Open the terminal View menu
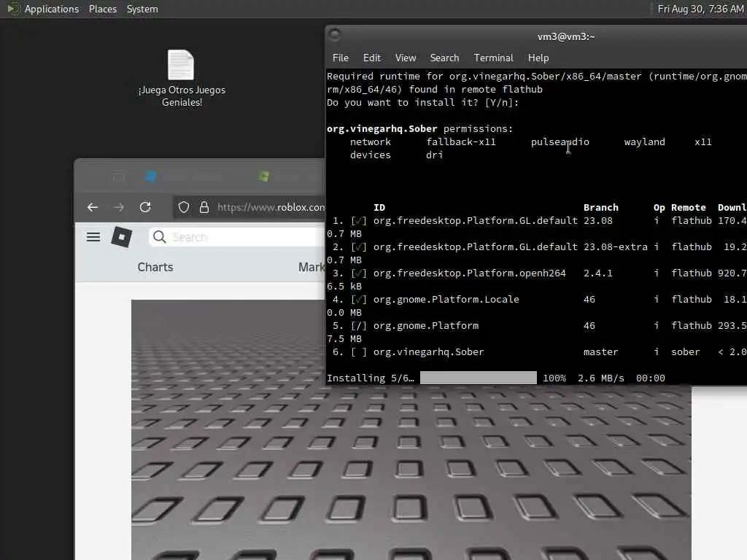The height and width of the screenshot is (560, 747). [406, 58]
